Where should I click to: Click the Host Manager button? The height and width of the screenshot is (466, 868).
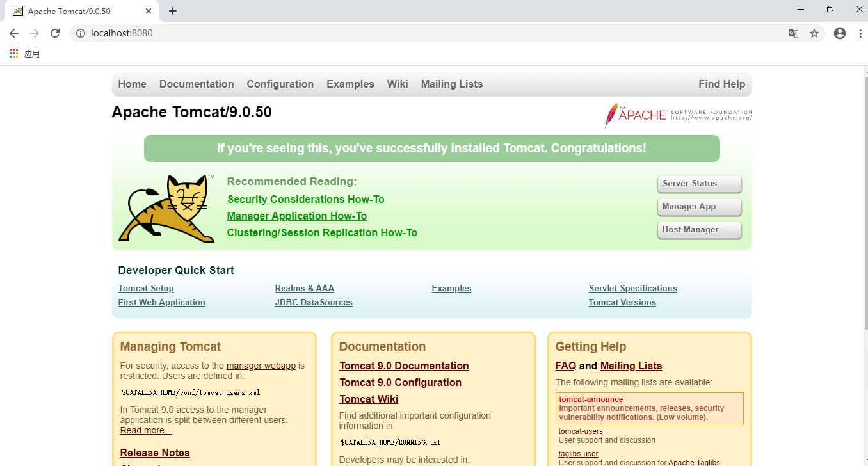tap(700, 230)
